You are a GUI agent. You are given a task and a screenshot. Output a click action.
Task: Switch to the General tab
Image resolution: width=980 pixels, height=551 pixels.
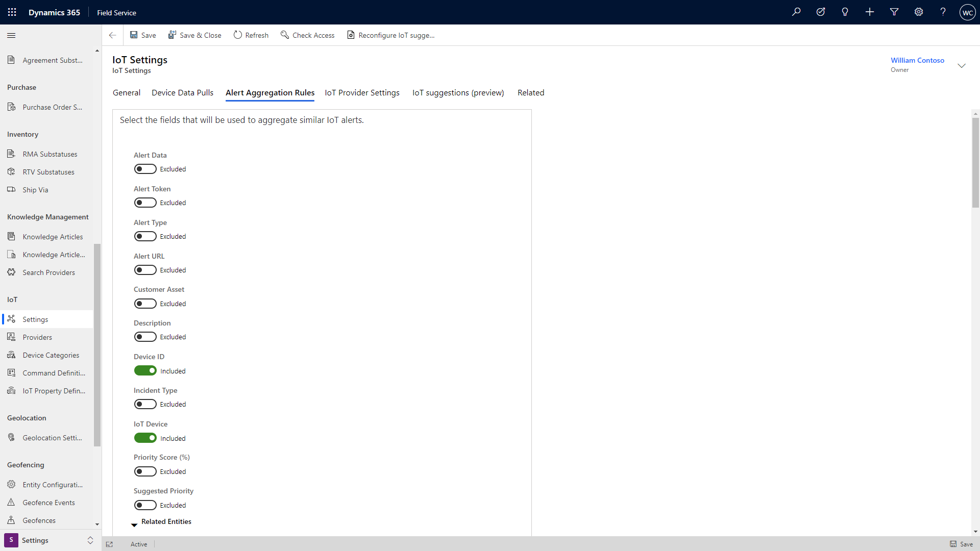pyautogui.click(x=127, y=92)
